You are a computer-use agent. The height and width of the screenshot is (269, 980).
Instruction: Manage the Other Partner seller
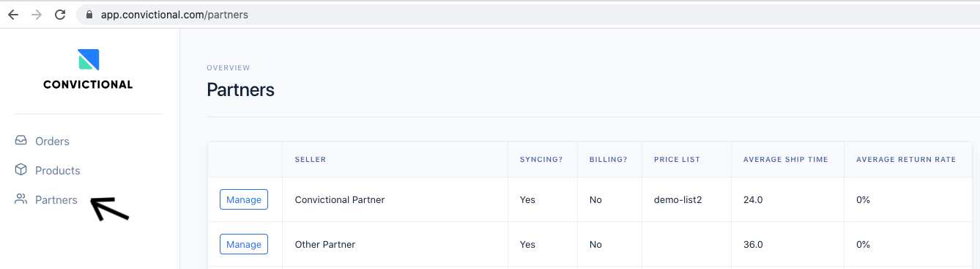coord(244,244)
